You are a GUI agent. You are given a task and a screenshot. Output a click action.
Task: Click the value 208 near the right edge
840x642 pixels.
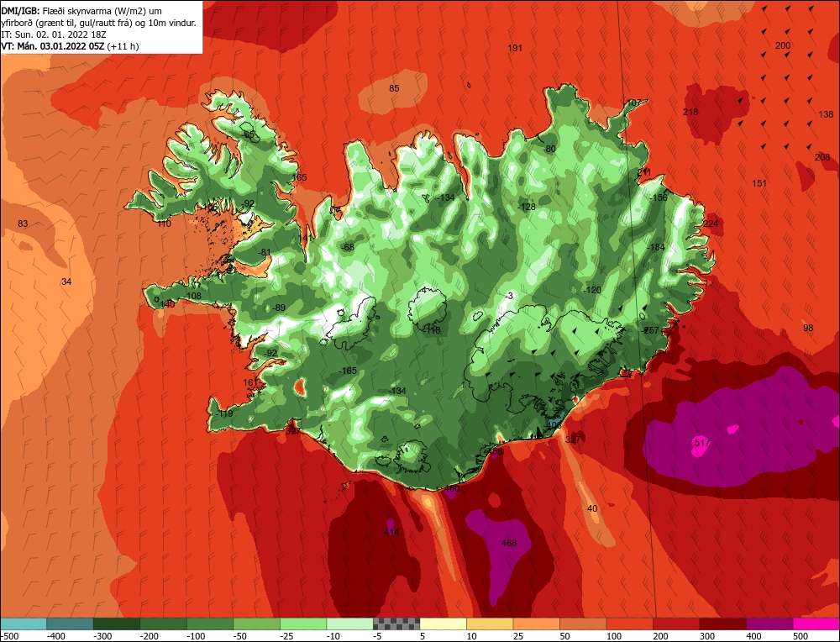click(x=822, y=157)
